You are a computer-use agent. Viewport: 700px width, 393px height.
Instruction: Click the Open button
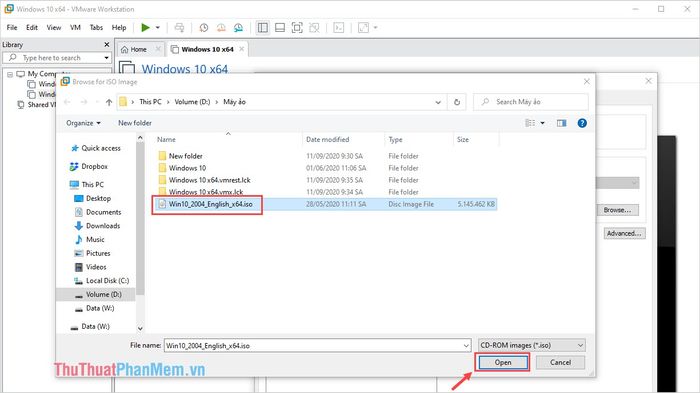pos(503,363)
